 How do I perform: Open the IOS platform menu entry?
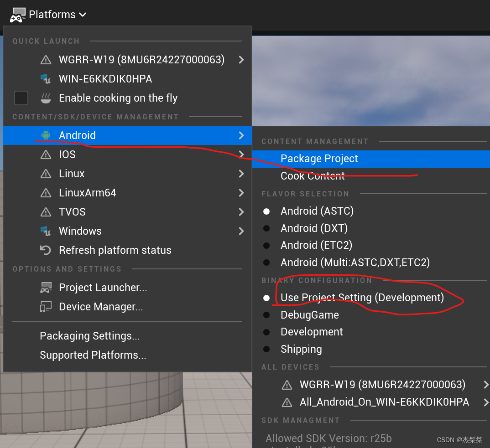coord(127,154)
